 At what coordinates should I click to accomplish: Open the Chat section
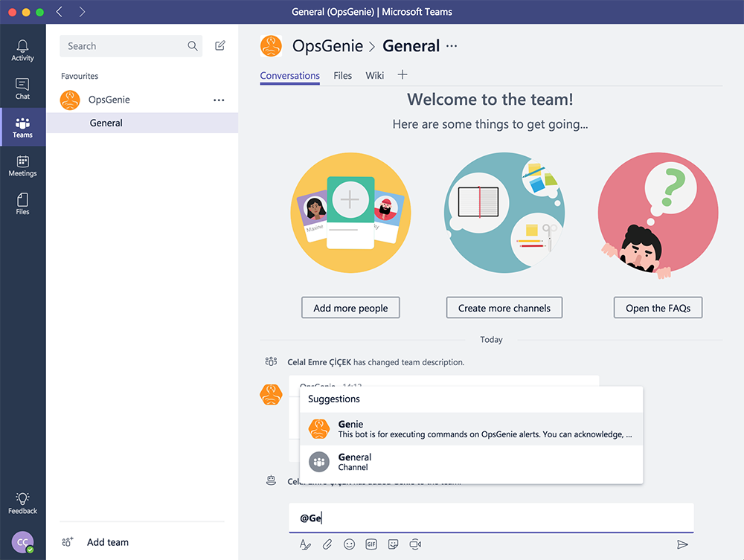22,89
